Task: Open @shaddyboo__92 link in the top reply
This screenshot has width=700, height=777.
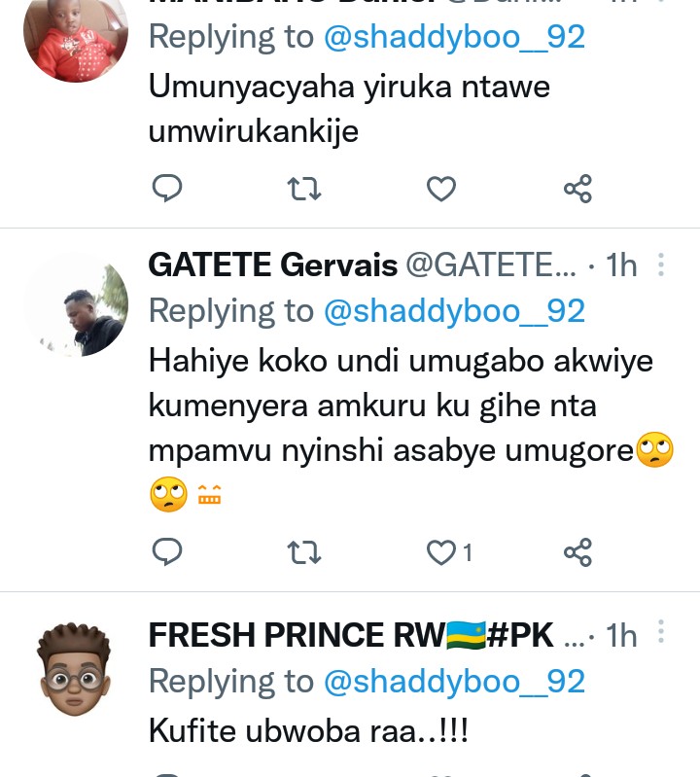Action: click(x=454, y=37)
